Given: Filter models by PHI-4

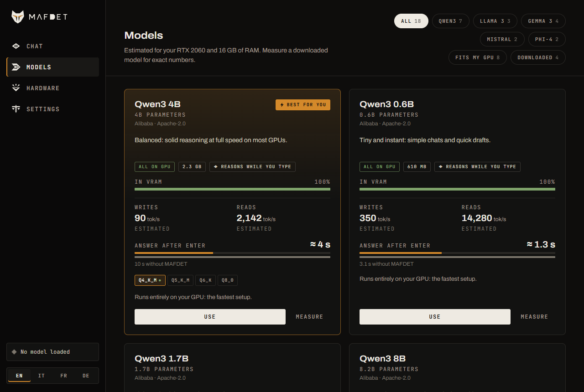Looking at the screenshot, I should point(547,39).
